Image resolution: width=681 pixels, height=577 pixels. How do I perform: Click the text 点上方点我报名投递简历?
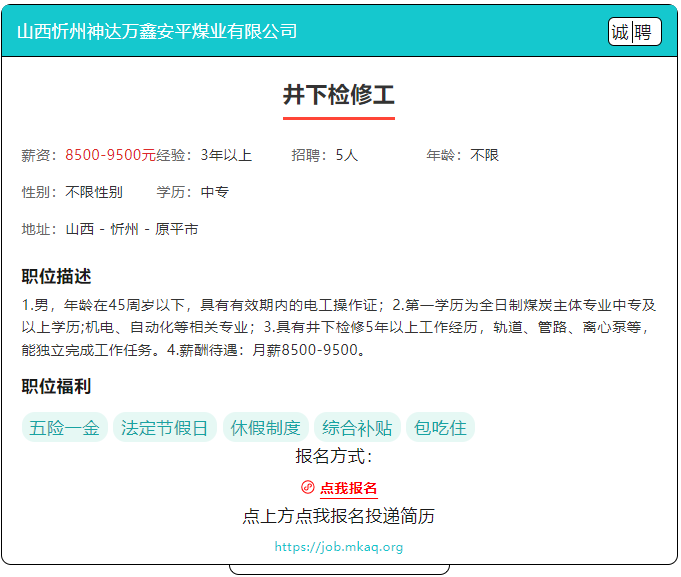pyautogui.click(x=339, y=516)
